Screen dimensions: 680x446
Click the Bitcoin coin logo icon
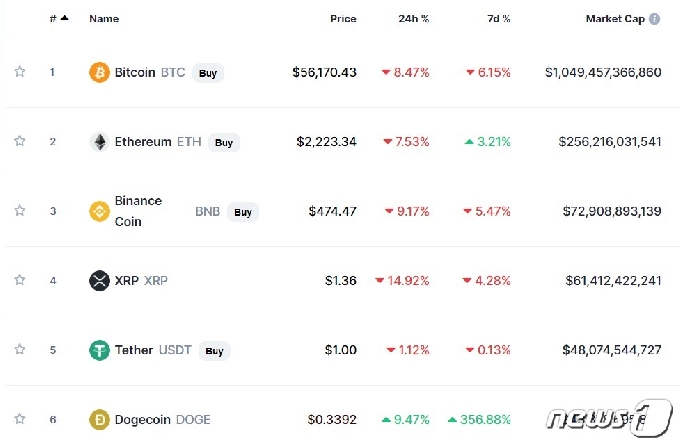[99, 72]
